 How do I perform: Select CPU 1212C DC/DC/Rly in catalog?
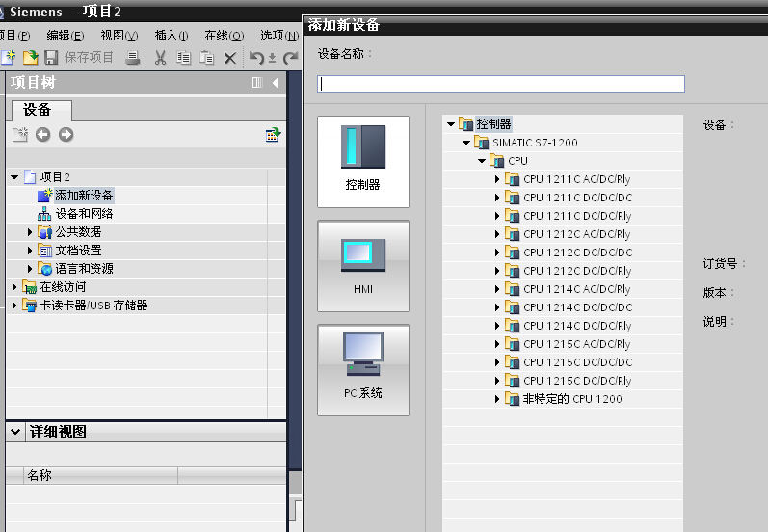[577, 271]
